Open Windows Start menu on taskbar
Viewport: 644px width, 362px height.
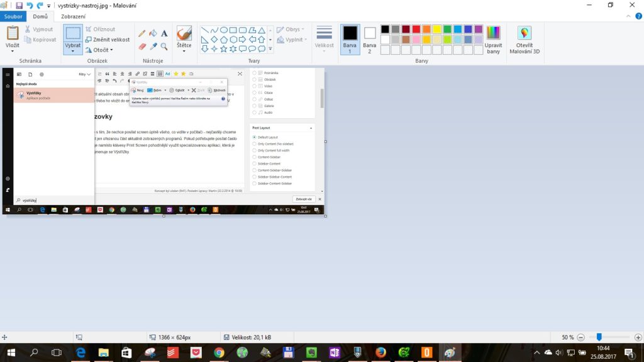[11, 353]
